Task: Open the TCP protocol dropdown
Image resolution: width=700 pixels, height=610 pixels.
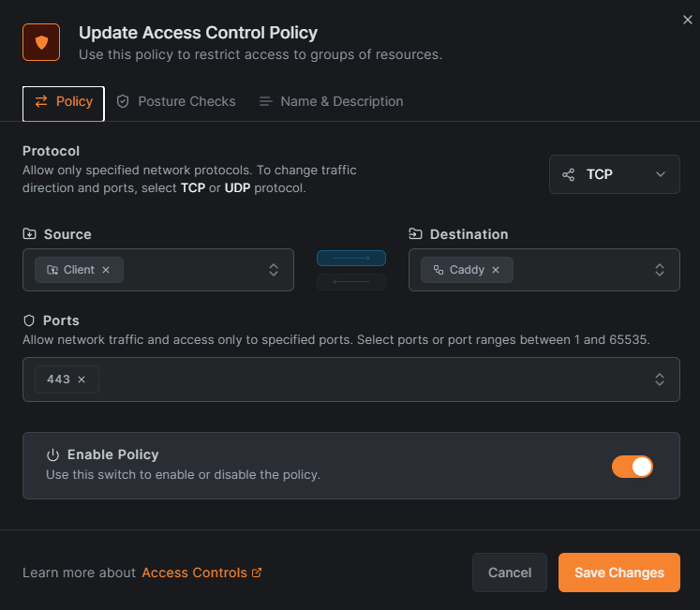Action: coord(614,174)
